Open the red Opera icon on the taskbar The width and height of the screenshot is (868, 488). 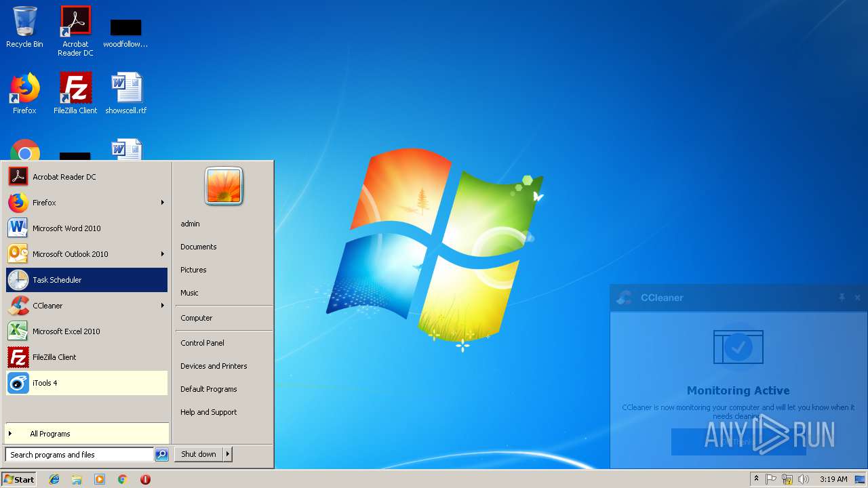(x=145, y=479)
